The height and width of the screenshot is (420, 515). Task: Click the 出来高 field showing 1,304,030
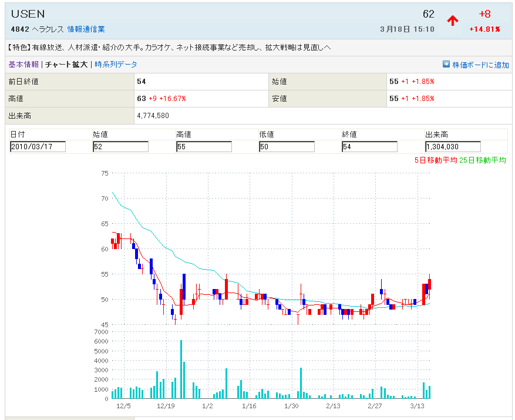(x=453, y=147)
